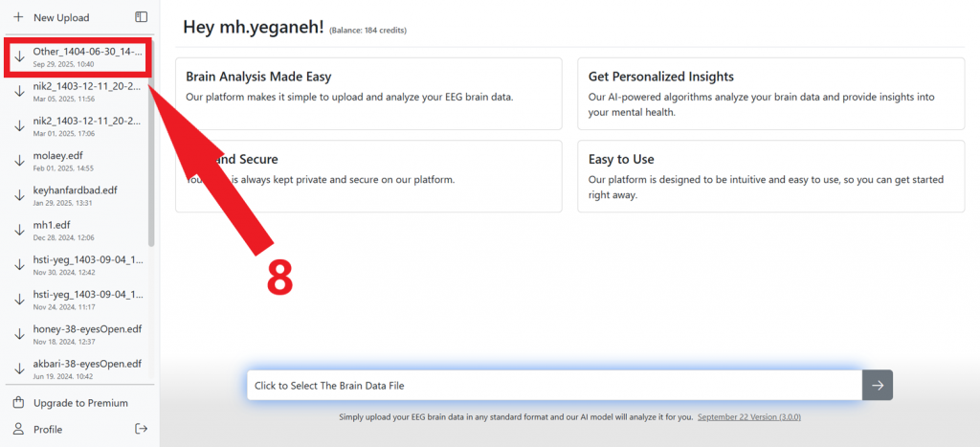Select the hsti-yeg file dated Nov 30, 2024
980x447 pixels.
click(86, 265)
